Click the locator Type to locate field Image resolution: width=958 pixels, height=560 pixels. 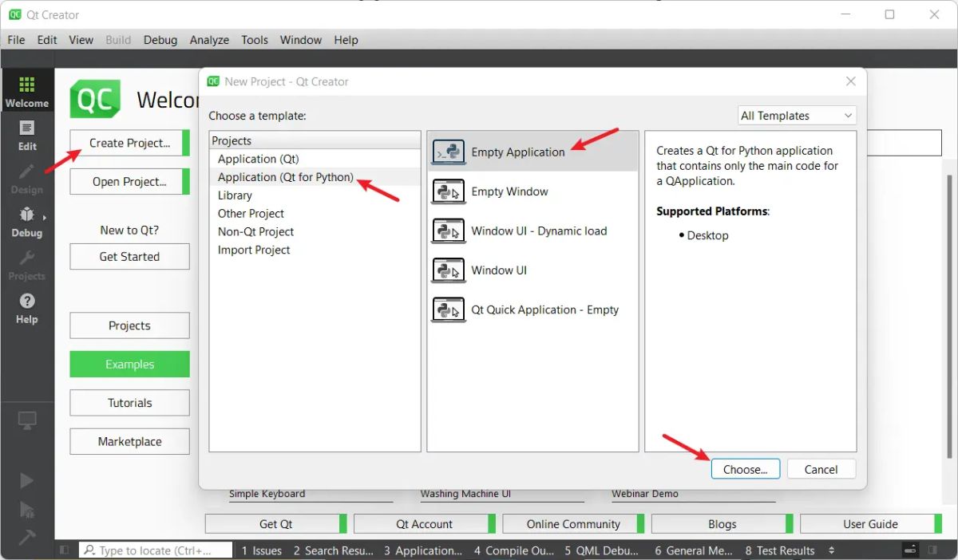156,550
